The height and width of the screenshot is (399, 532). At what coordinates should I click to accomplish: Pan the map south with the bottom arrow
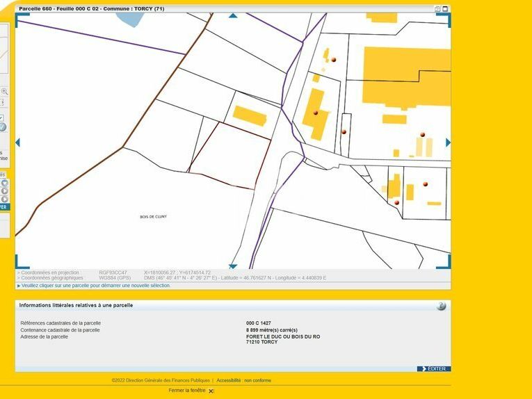pos(232,266)
